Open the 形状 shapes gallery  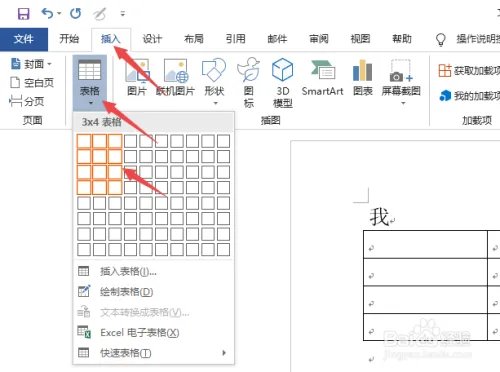[x=214, y=82]
